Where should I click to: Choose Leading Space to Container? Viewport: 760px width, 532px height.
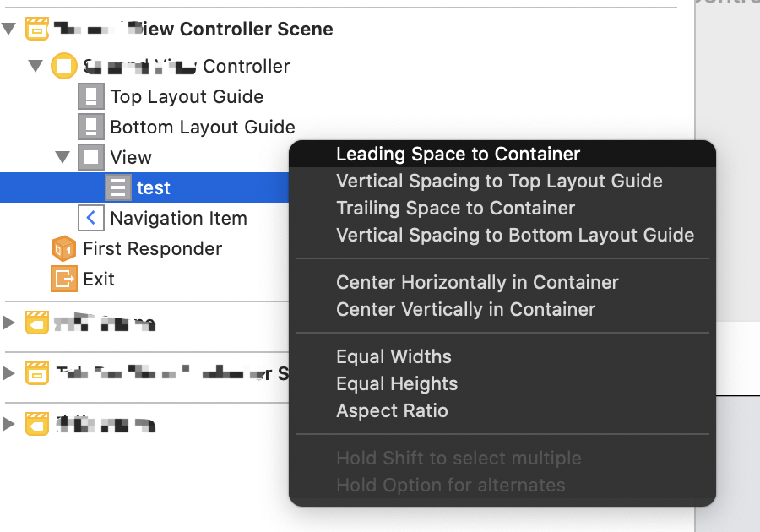[458, 155]
